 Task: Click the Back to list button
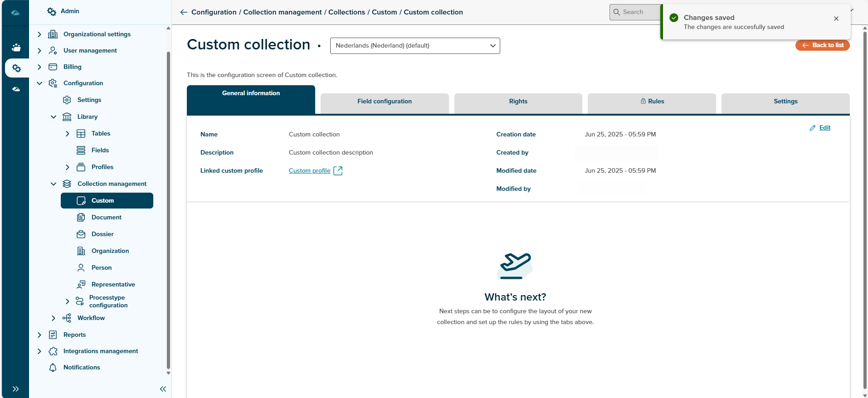822,45
